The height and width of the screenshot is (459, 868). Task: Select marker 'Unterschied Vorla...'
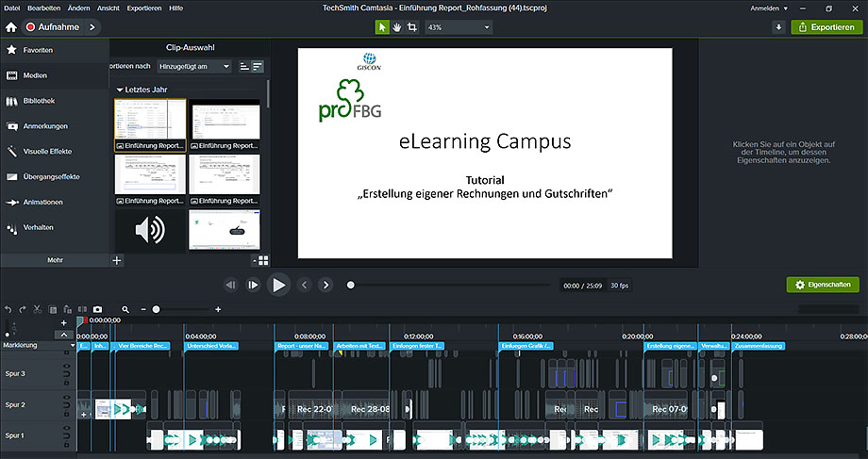pyautogui.click(x=211, y=346)
